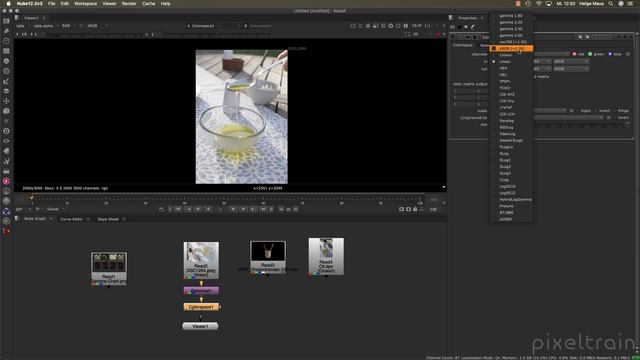
Task: Toggle the blue channel checkbox
Action: point(610,54)
